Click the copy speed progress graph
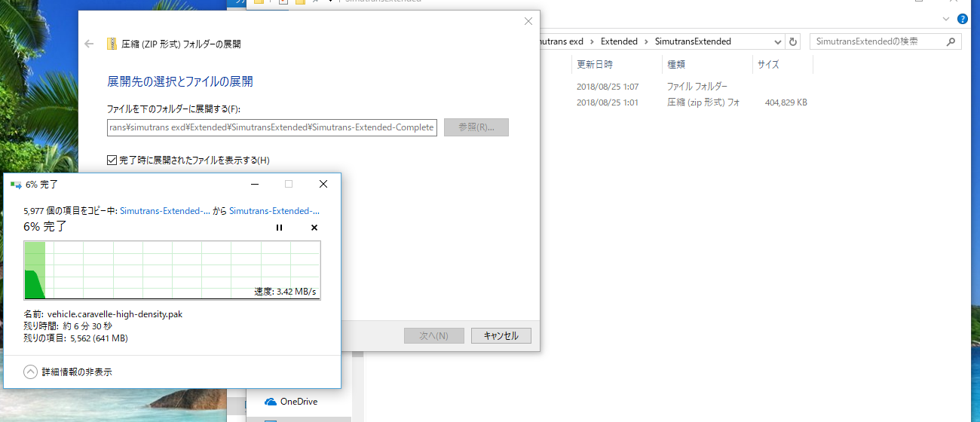 tap(173, 271)
